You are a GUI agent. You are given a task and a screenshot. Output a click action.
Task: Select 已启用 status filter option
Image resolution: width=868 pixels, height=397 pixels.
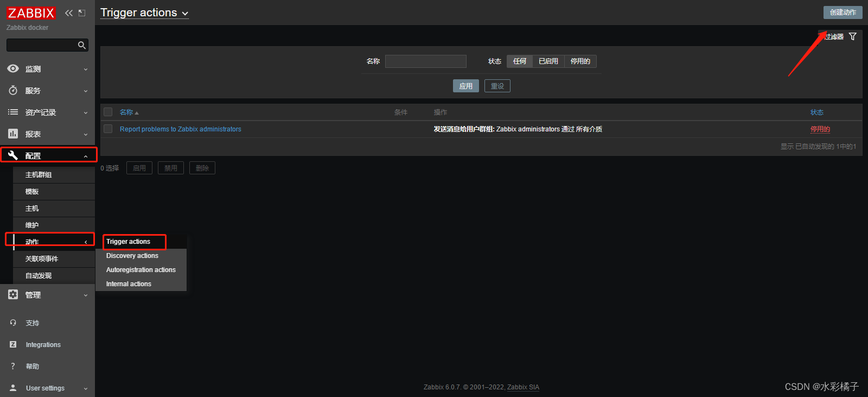(548, 61)
